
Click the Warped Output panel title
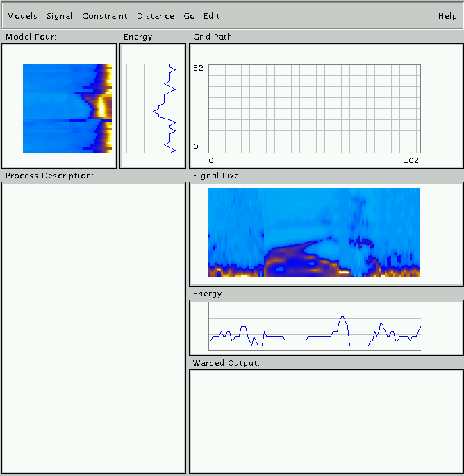point(226,364)
